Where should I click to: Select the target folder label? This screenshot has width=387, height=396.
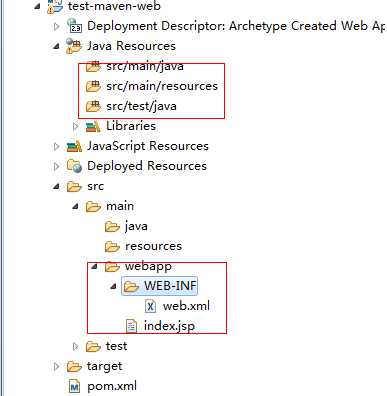coord(105,367)
